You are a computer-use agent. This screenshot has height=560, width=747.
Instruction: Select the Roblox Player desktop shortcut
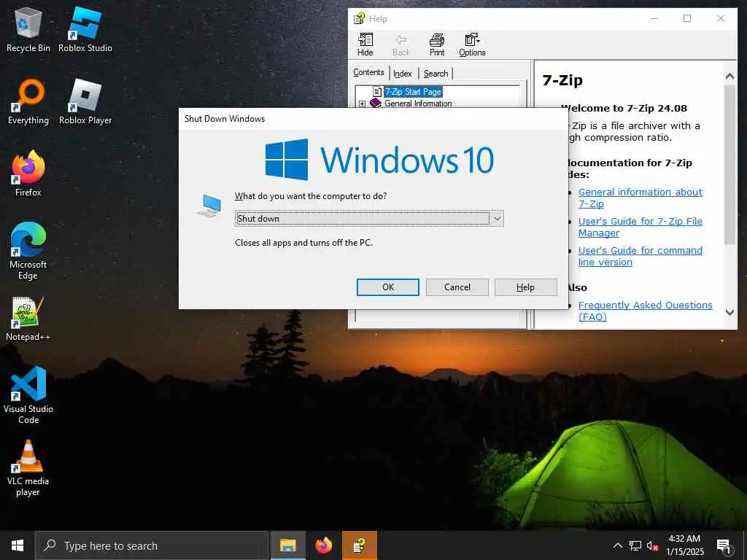click(x=85, y=102)
